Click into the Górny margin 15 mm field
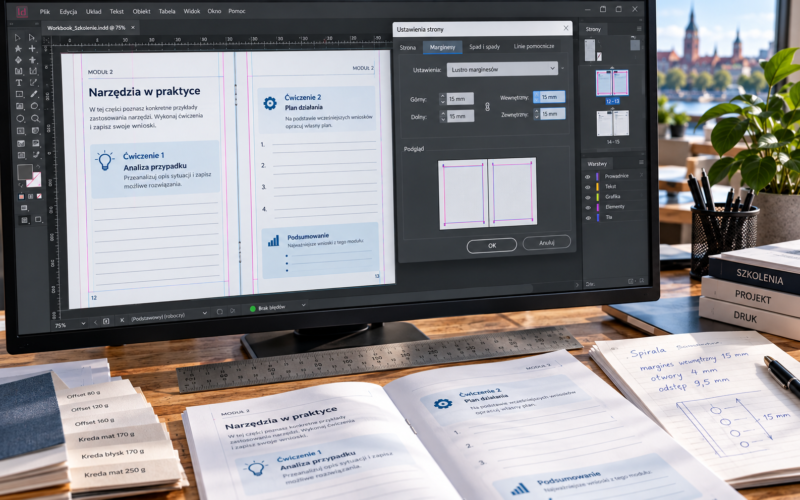Screen dimensions: 800x500 pos(461,99)
